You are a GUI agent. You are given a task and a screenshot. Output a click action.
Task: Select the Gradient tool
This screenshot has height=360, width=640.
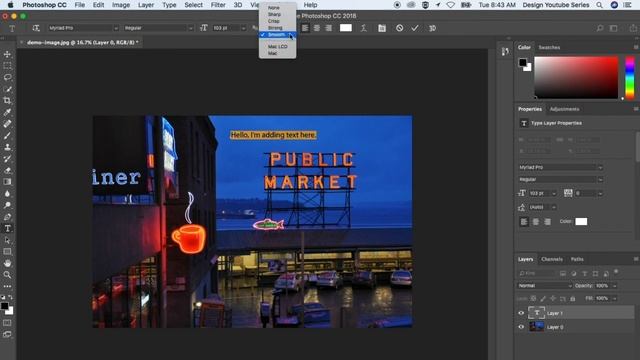pyautogui.click(x=7, y=182)
